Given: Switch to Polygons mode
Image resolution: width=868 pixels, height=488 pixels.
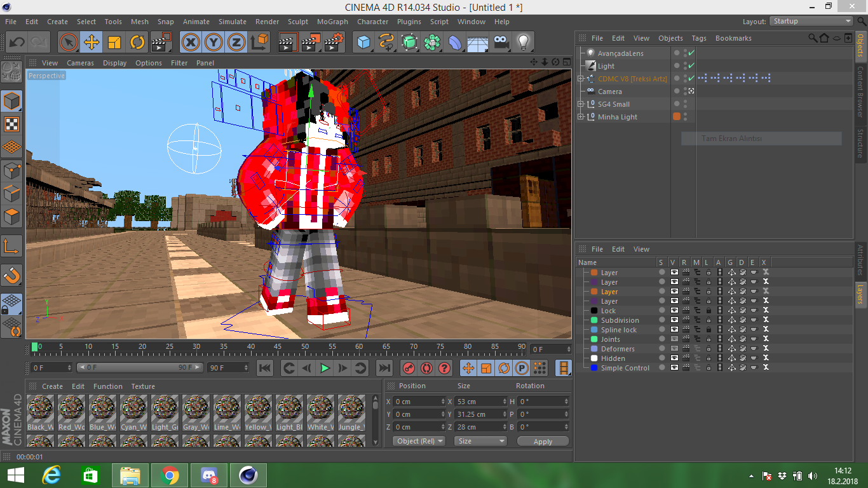Looking at the screenshot, I should point(12,216).
